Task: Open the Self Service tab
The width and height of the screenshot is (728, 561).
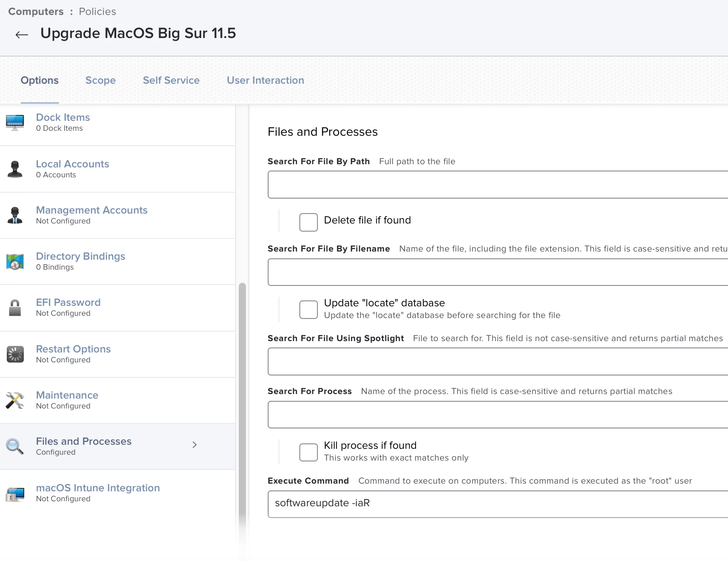Action: click(171, 80)
